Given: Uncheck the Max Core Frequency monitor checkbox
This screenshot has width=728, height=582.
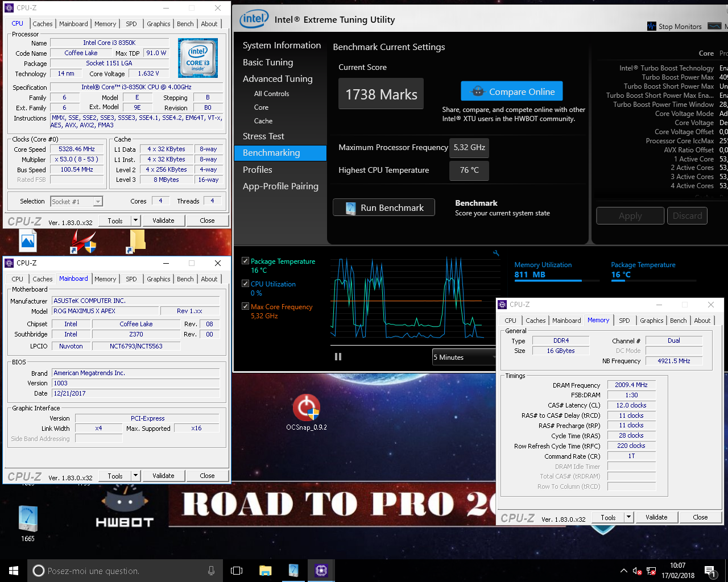Looking at the screenshot, I should pyautogui.click(x=245, y=306).
